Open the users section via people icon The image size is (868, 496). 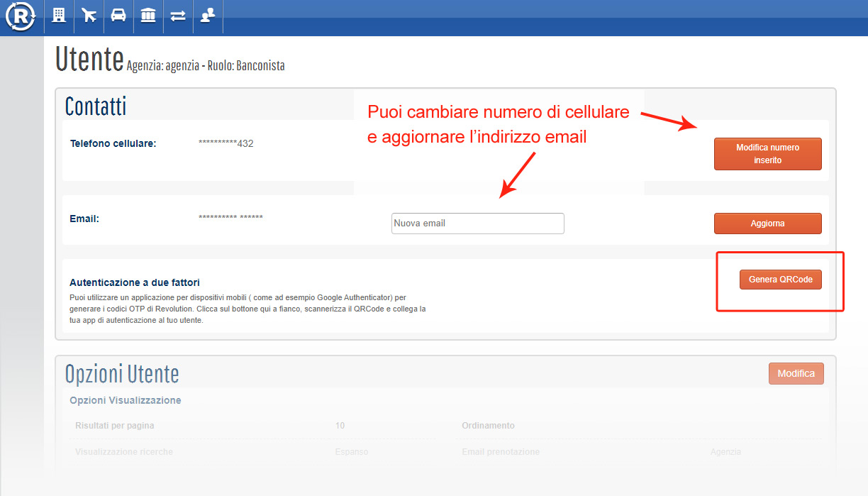[x=208, y=16]
